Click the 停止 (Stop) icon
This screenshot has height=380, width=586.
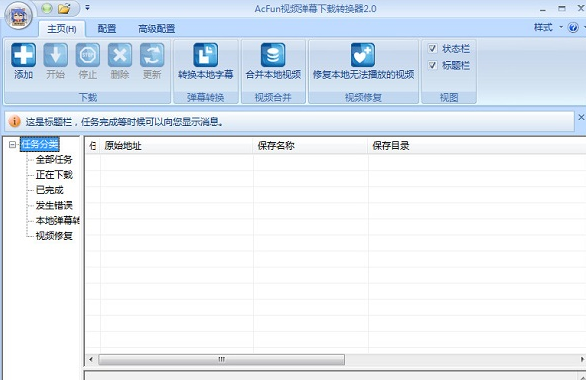87,55
